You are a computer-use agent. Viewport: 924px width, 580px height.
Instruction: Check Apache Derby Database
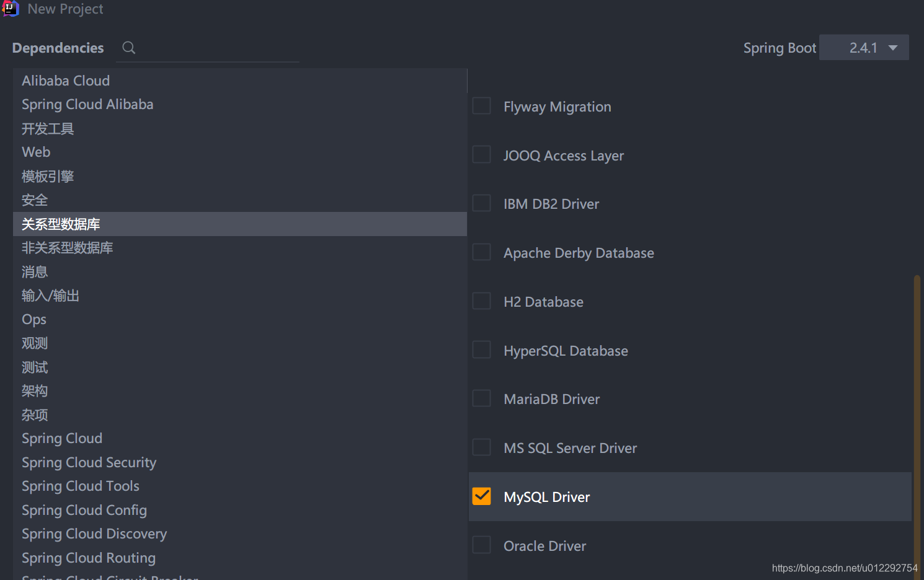(x=482, y=252)
